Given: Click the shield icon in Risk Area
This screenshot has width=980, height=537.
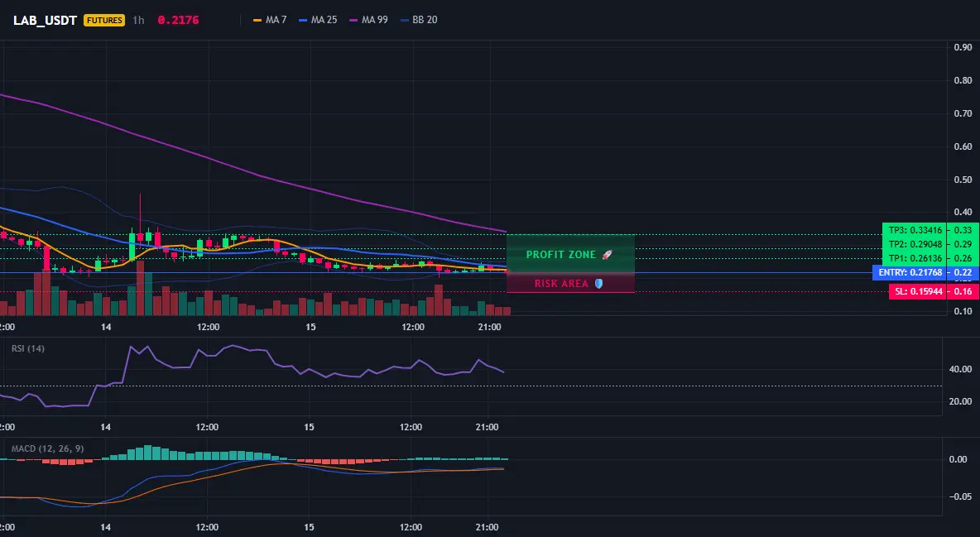Looking at the screenshot, I should (x=598, y=283).
